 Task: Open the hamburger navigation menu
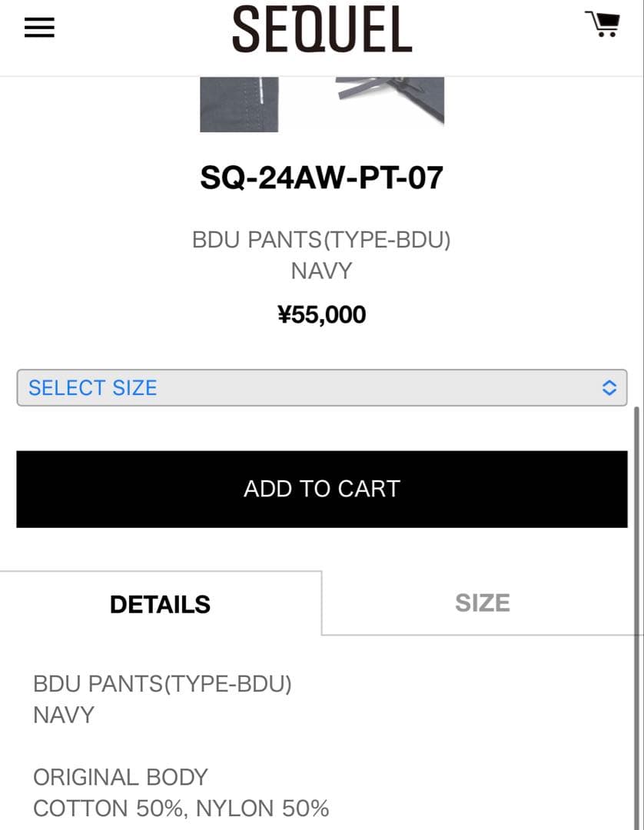coord(39,28)
